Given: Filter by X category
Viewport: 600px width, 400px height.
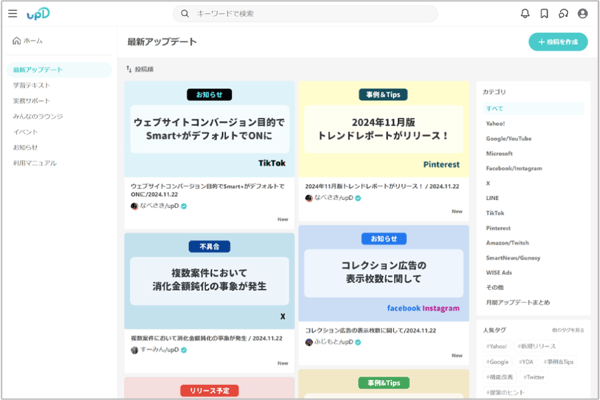Looking at the screenshot, I should point(488,183).
